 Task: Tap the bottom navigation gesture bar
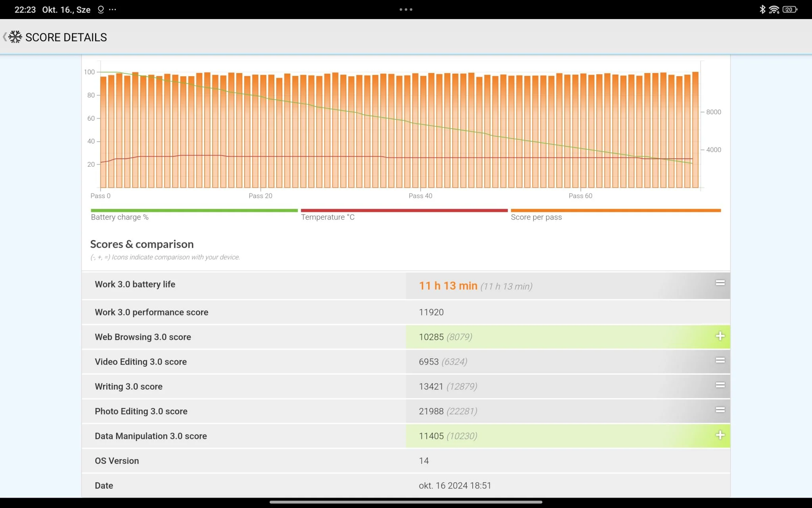pos(406,502)
